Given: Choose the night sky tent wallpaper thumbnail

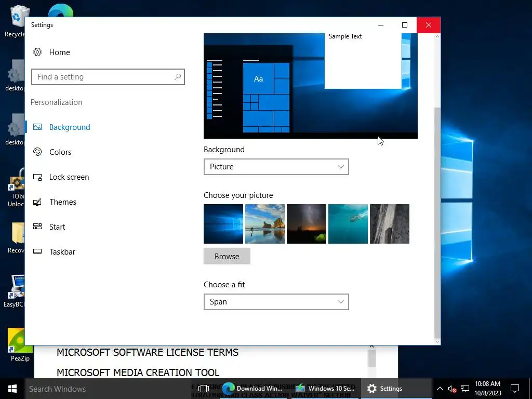Looking at the screenshot, I should point(307,224).
